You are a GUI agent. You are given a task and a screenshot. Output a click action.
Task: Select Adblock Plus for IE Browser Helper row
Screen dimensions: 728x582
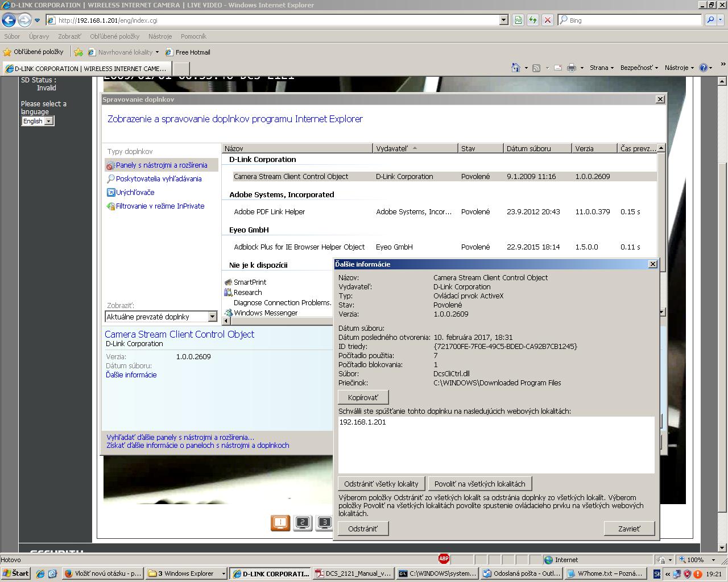click(440, 247)
